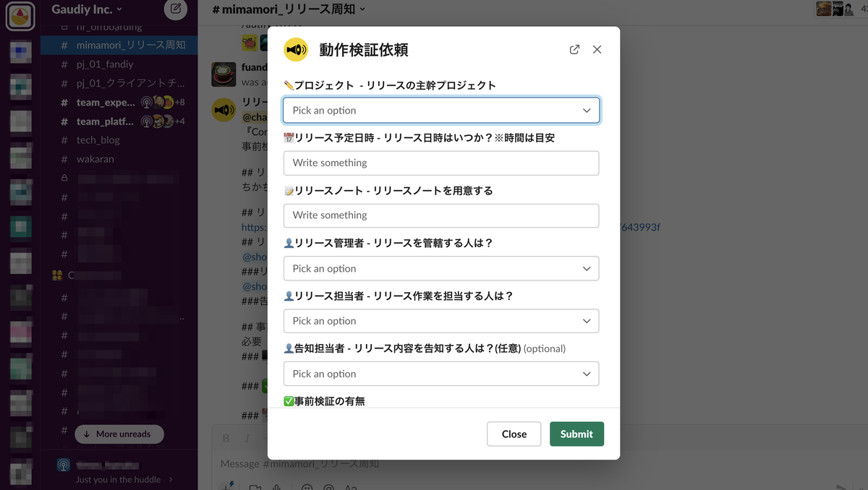Image resolution: width=868 pixels, height=490 pixels.
Task: Click the compose new message icon
Action: pos(174,9)
